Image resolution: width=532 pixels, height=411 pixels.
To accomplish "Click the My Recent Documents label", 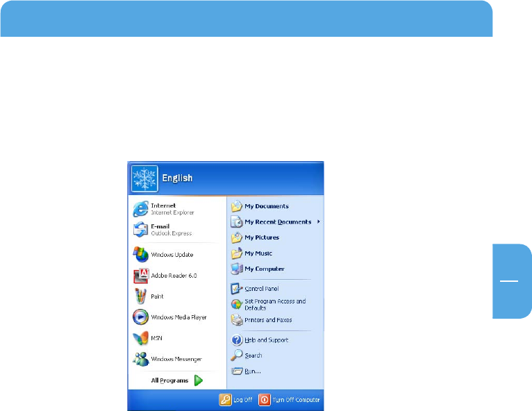I will 278,221.
